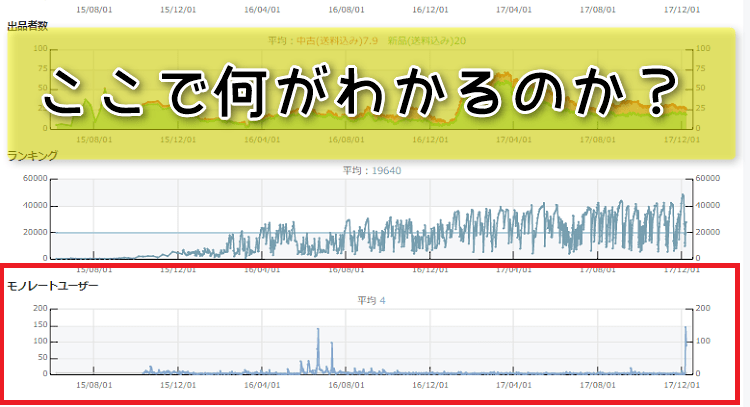The image size is (750, 407).
Task: Select 15/08/01 date below モノレートユーザー chart
Action: [93, 384]
